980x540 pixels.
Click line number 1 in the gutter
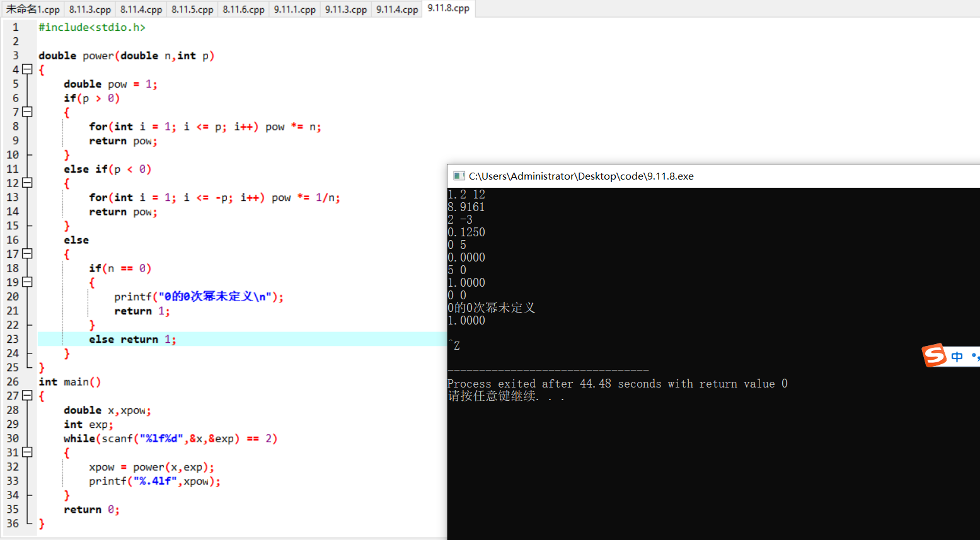(x=16, y=27)
